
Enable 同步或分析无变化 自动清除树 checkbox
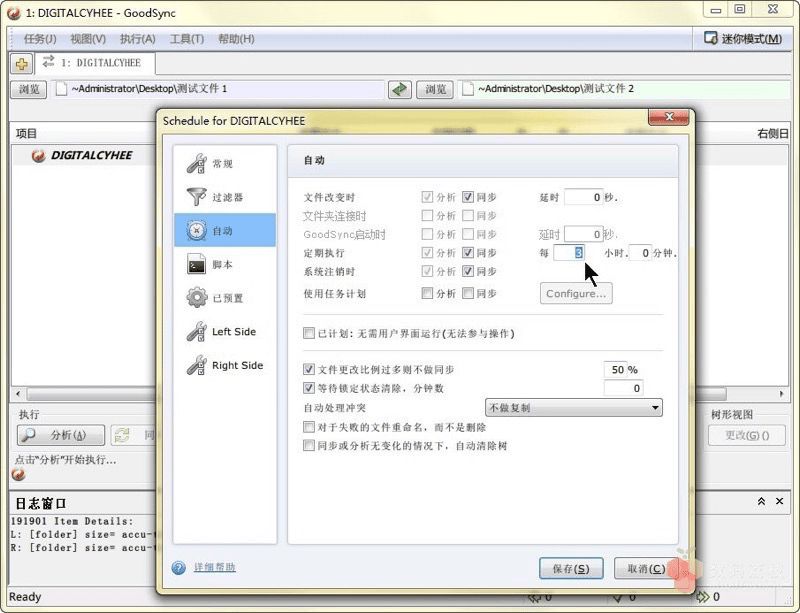point(309,446)
